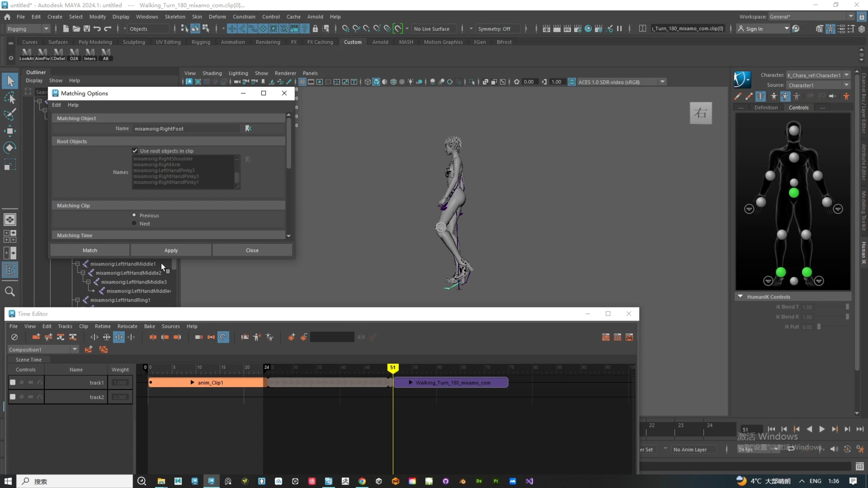Click the Apply button

[x=171, y=250]
